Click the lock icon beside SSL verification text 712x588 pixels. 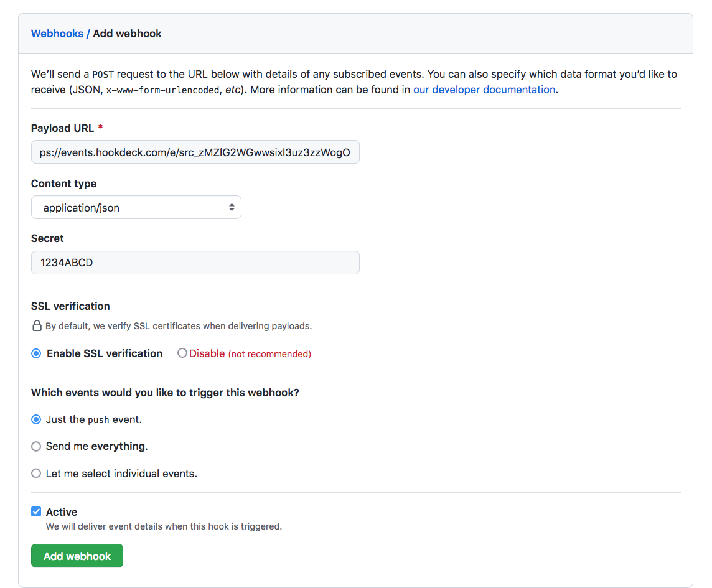tap(35, 325)
